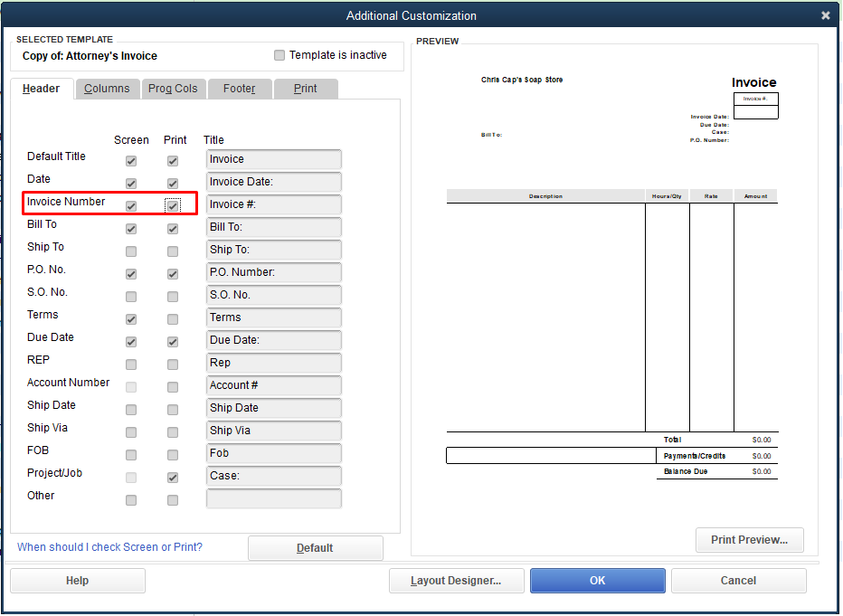Uncheck Print for Default Title
The image size is (843, 616).
[x=173, y=161]
